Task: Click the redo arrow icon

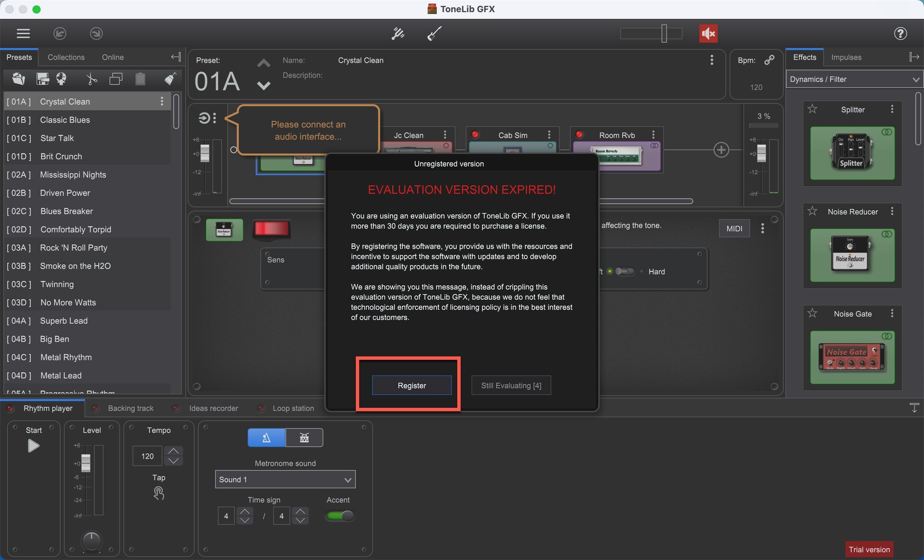Action: [x=96, y=33]
